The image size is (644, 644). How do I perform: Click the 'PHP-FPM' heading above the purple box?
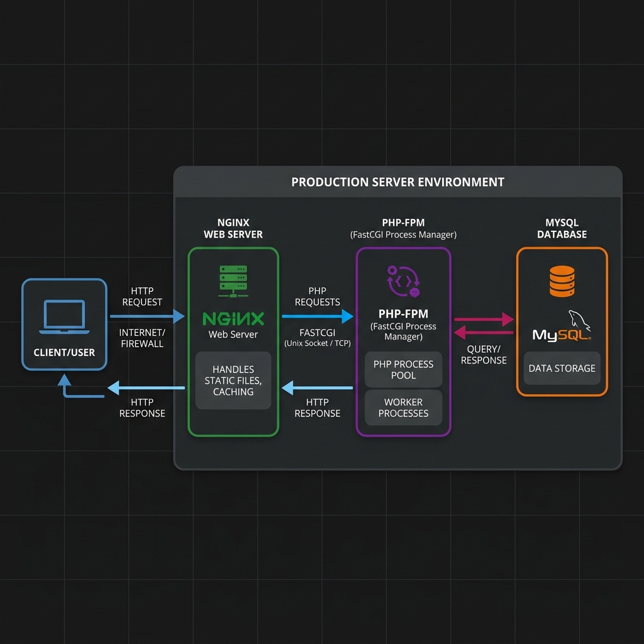click(403, 223)
